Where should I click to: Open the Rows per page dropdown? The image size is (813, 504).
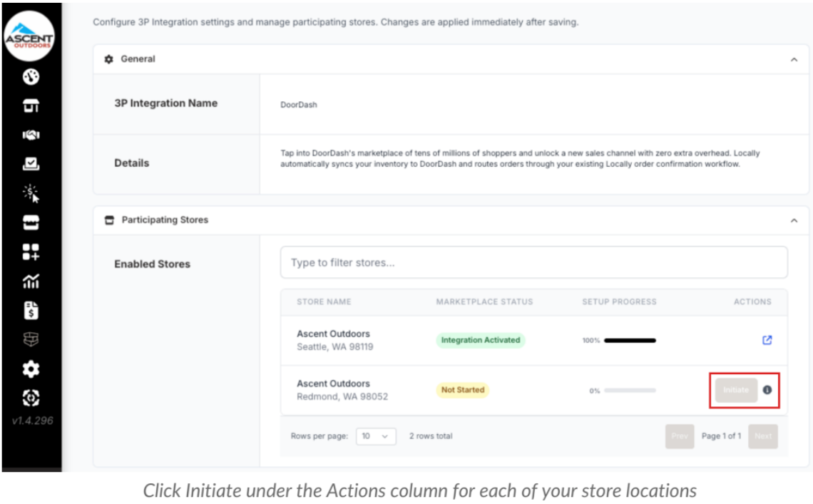point(376,436)
